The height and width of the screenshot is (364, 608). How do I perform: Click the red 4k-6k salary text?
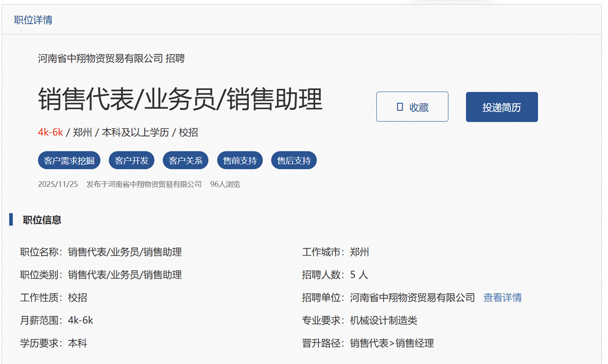tap(51, 132)
